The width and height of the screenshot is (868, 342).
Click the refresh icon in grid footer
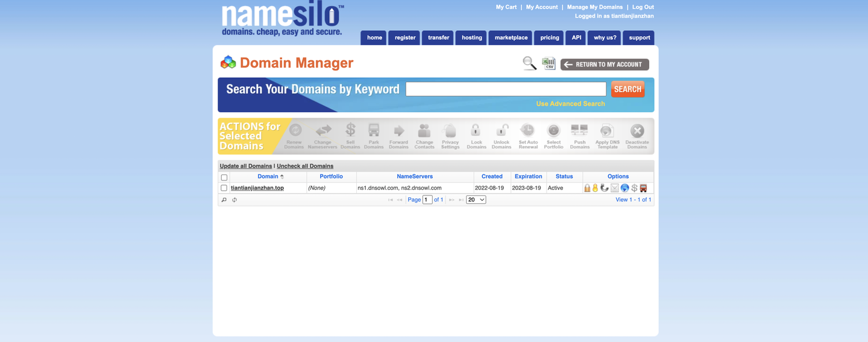[234, 200]
